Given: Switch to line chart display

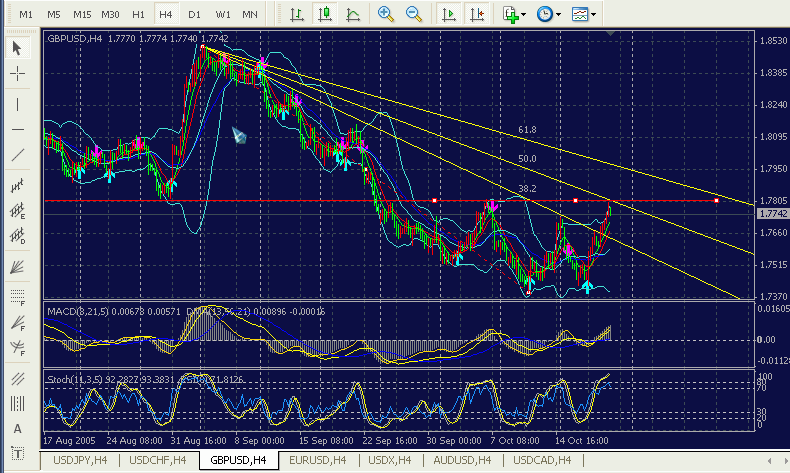Looking at the screenshot, I should pos(353,14).
